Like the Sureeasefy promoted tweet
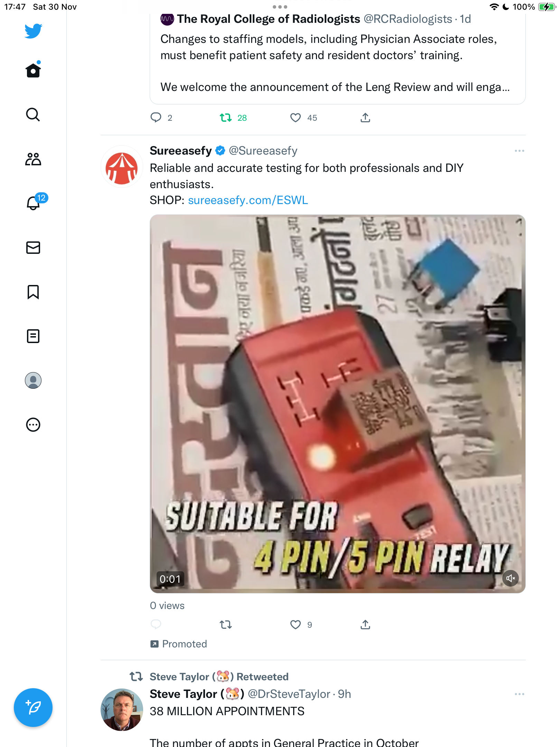560x747 pixels. [296, 625]
